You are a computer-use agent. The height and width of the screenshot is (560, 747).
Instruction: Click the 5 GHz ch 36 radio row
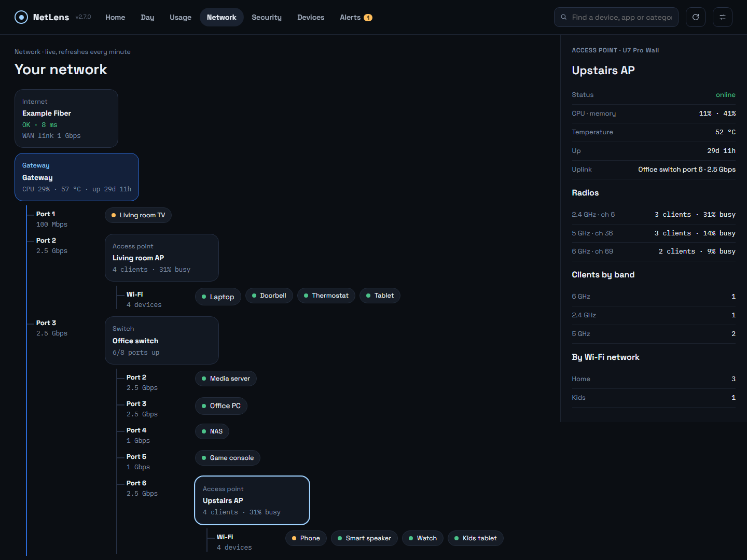654,233
